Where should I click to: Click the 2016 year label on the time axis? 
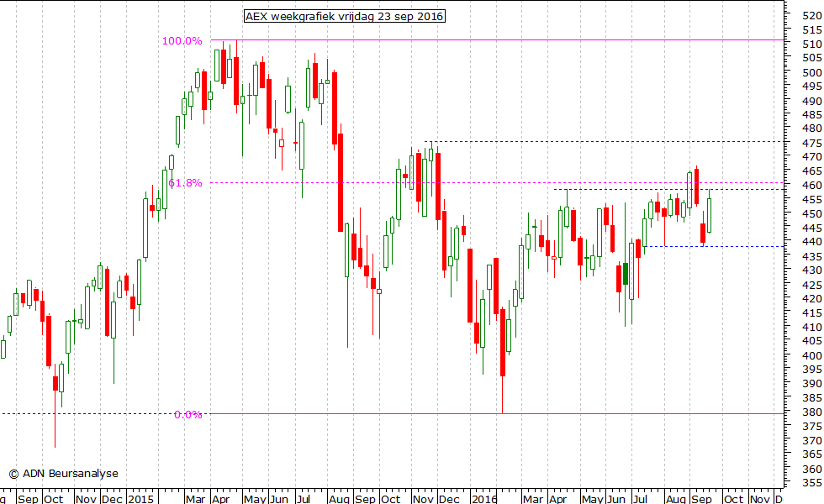pos(484,498)
